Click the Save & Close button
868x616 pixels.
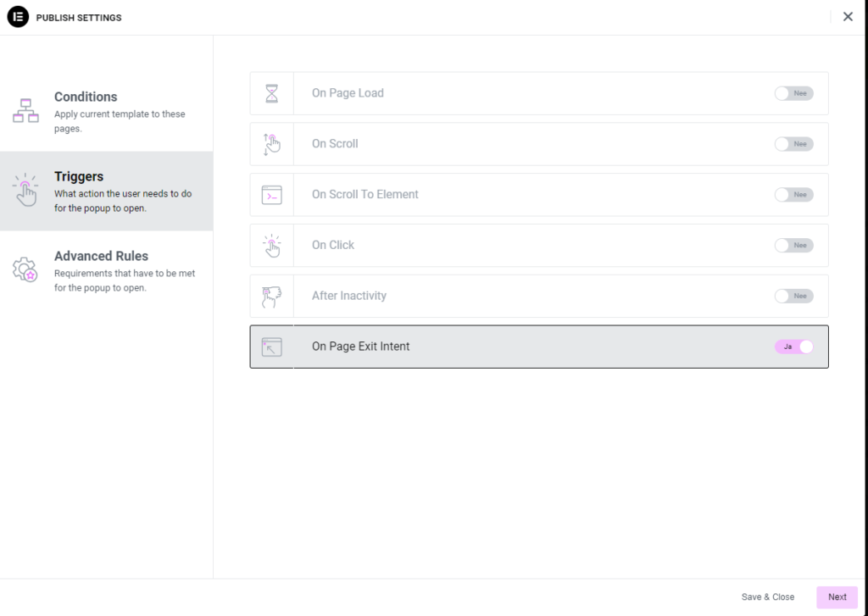pos(768,597)
